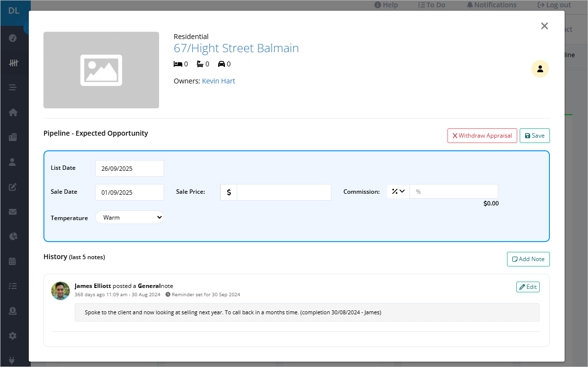Open the commission percent dropdown
The image size is (588, 367).
point(398,191)
